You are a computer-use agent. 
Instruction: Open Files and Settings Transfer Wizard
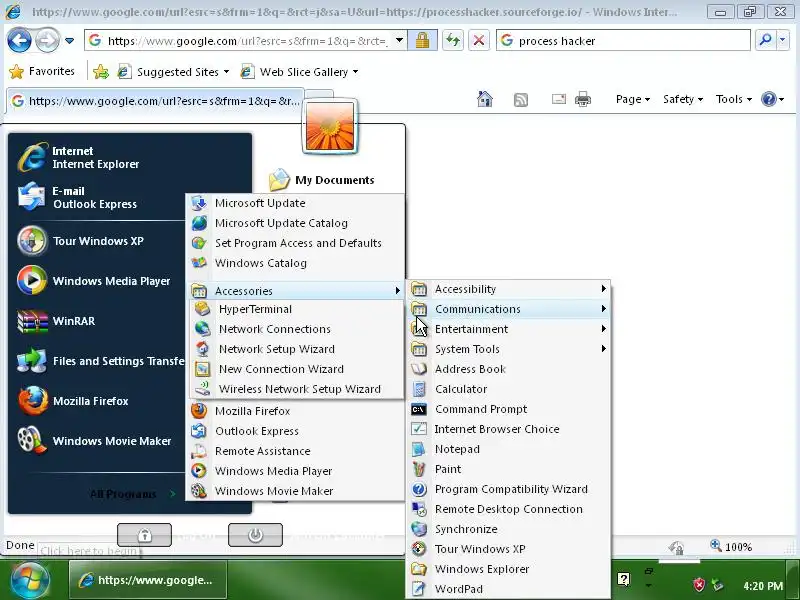100,361
